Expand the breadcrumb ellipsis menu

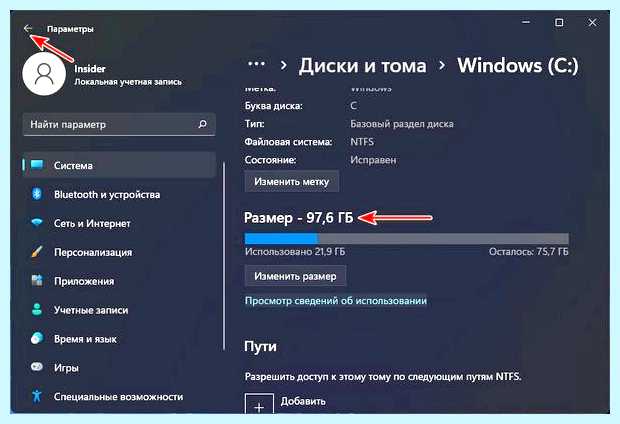pos(256,64)
